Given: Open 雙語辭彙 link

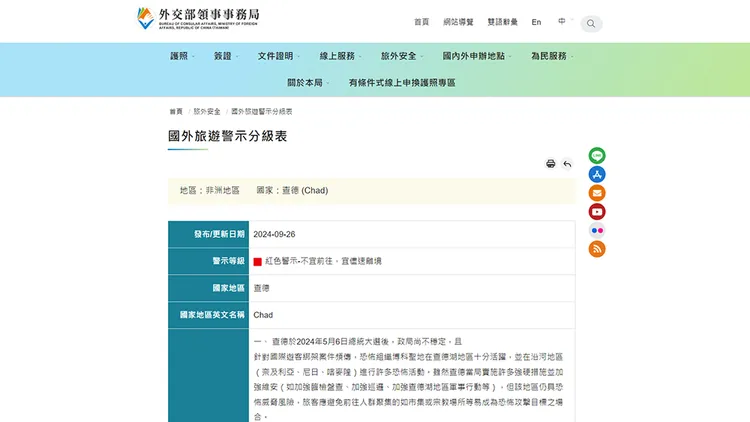Looking at the screenshot, I should click(502, 22).
